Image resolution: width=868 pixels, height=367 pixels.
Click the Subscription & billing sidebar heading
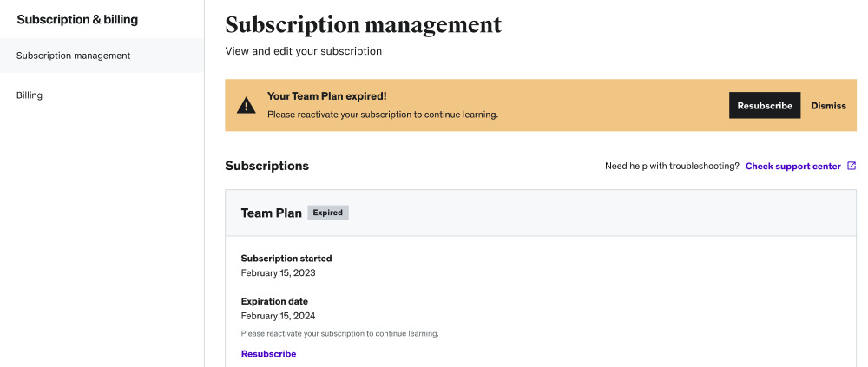pyautogui.click(x=77, y=19)
